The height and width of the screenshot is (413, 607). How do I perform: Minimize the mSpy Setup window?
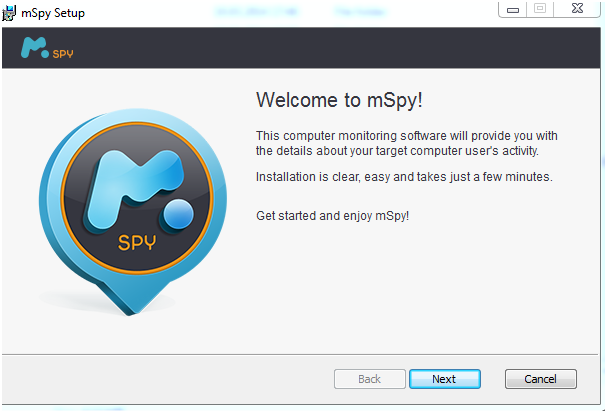tap(513, 9)
